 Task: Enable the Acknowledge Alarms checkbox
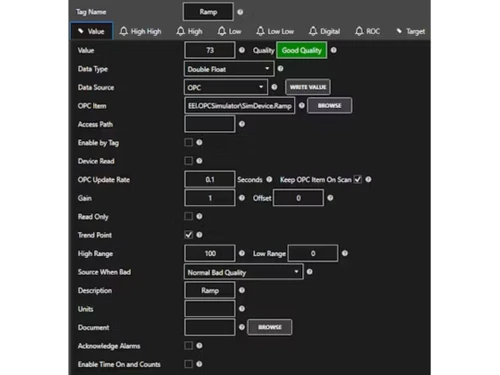coord(188,346)
